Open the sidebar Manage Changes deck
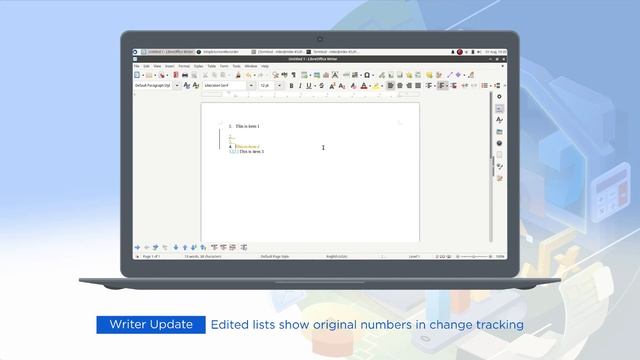 click(499, 178)
